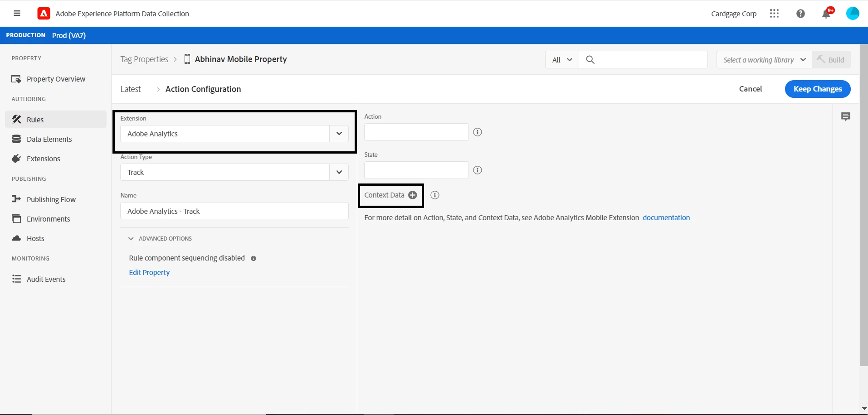Click the Cardgage Corp organization name

734,14
